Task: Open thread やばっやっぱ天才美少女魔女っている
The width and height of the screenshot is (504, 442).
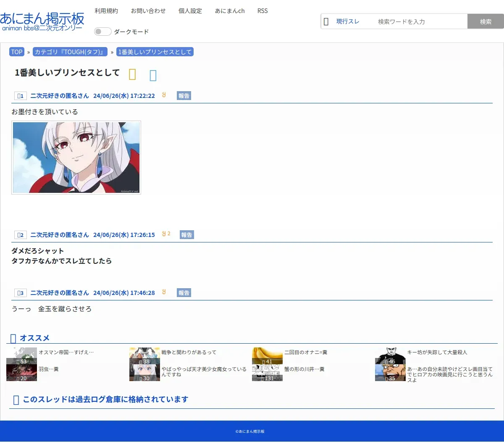Action: pos(204,372)
